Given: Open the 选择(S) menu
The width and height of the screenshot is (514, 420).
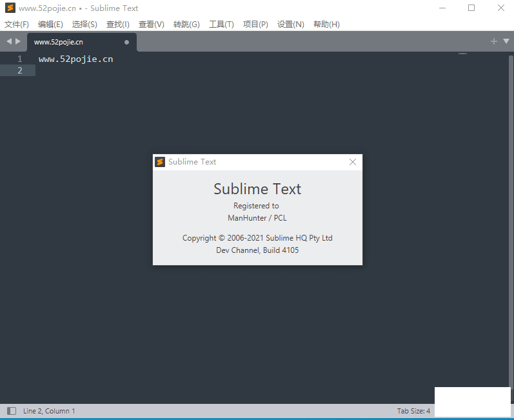Looking at the screenshot, I should click(x=84, y=25).
